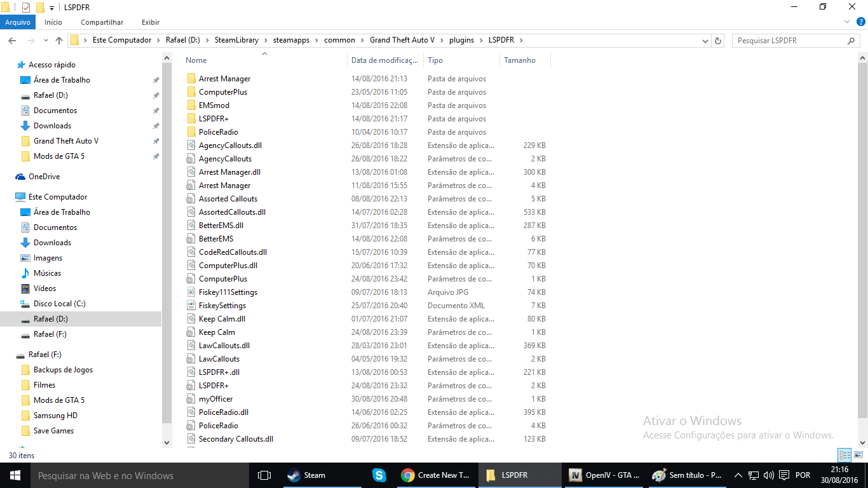Create a new folder from the title bar icon
Screen dimensions: 868x488
(x=40, y=7)
